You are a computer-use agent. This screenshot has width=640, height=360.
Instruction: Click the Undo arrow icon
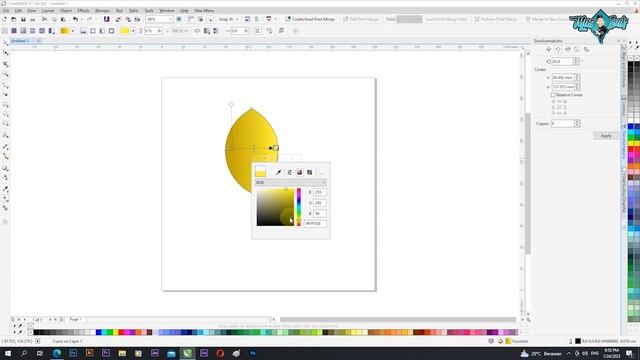point(75,19)
